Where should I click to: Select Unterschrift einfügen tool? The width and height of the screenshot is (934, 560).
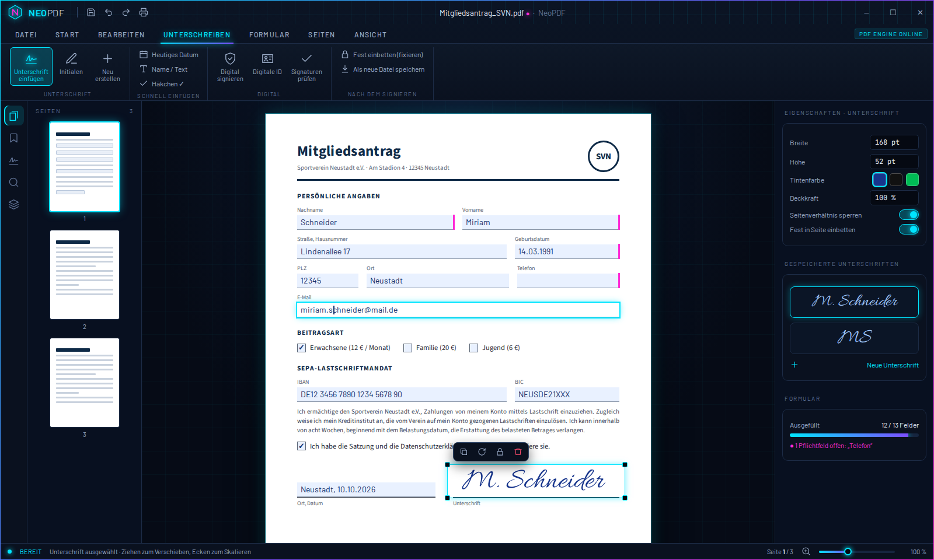pyautogui.click(x=31, y=66)
